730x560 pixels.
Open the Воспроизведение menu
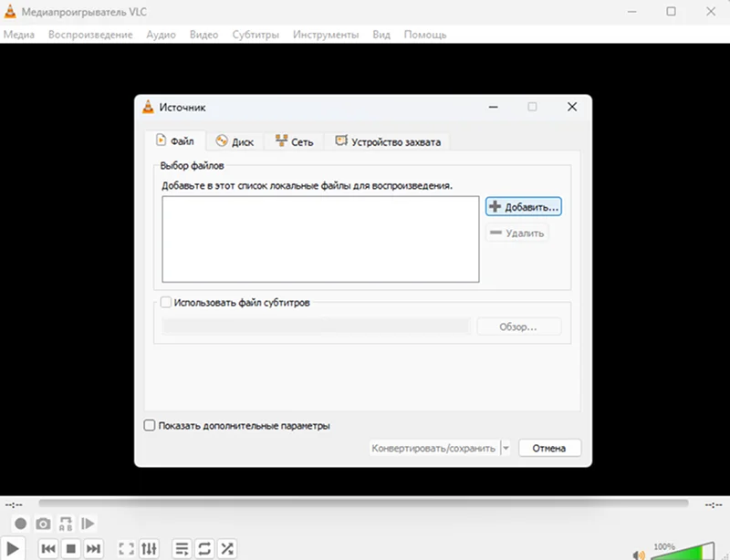tap(90, 35)
